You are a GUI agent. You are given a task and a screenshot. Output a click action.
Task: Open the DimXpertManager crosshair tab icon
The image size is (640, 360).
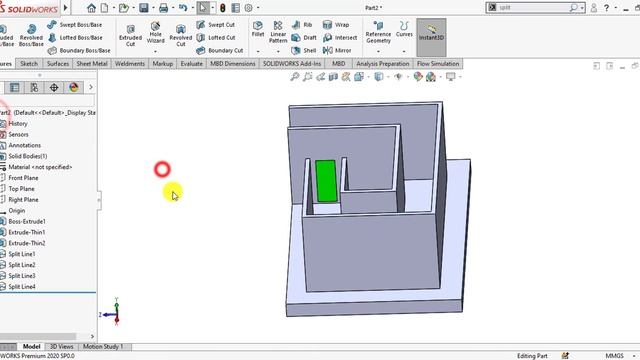pos(54,87)
